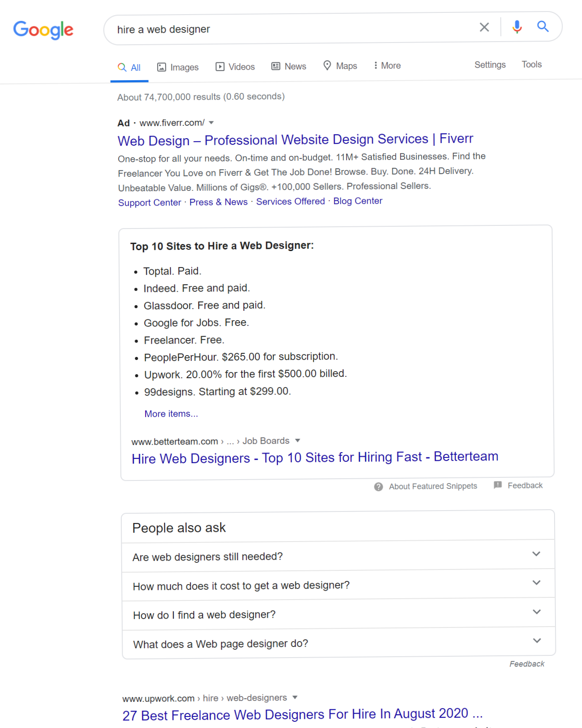Image resolution: width=582 pixels, height=728 pixels.
Task: Open Fiverr Services Offered sitelink
Action: click(290, 201)
